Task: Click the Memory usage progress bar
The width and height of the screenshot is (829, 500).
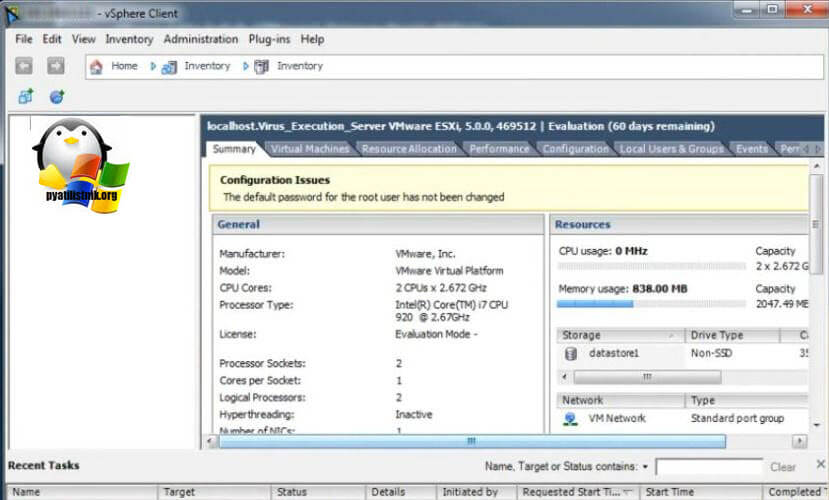Action: tap(651, 304)
